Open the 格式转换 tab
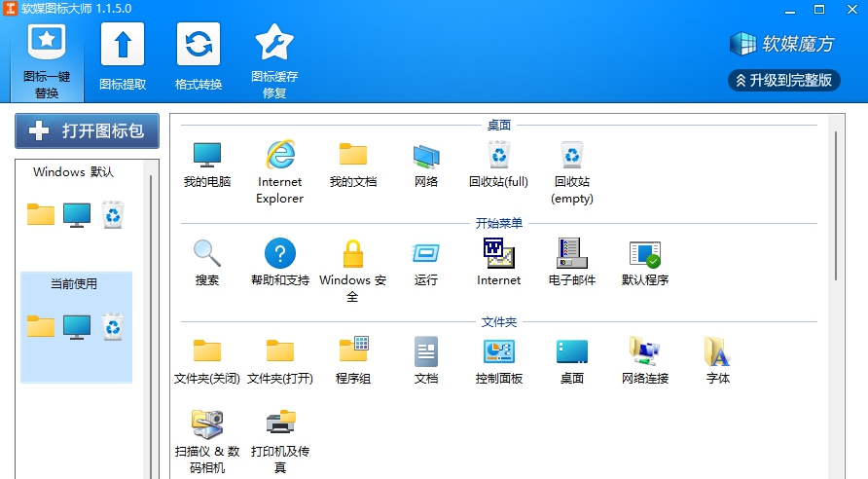Image resolution: width=868 pixels, height=479 pixels. 199,56
